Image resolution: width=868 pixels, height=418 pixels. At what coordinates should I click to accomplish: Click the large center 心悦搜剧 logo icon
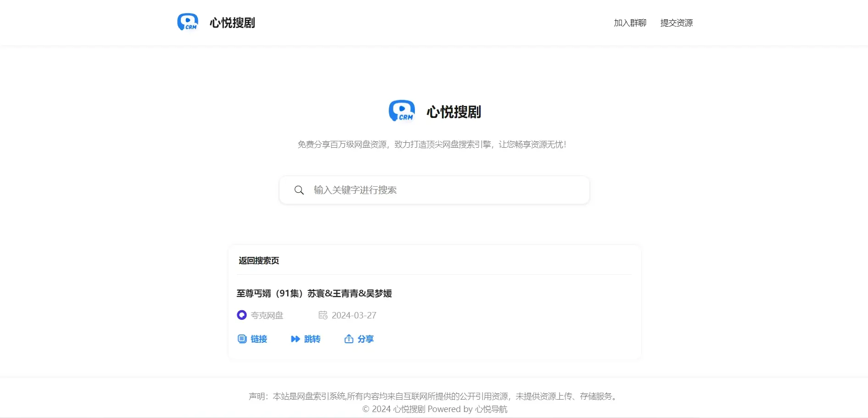coord(402,111)
